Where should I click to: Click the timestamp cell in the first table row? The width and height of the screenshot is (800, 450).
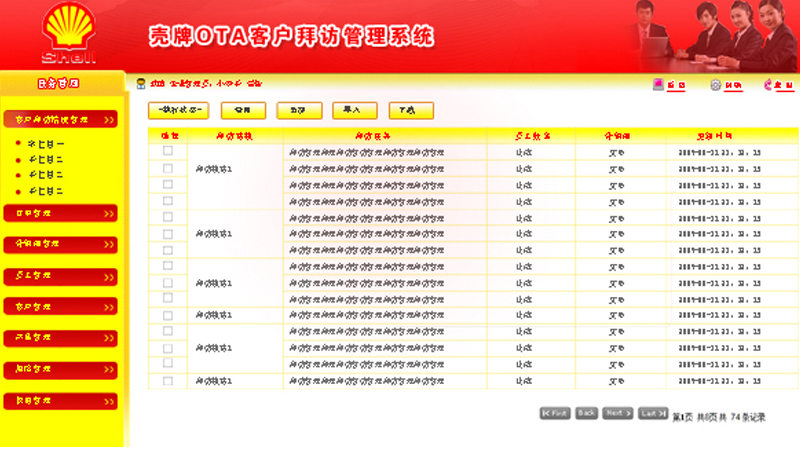pyautogui.click(x=732, y=153)
